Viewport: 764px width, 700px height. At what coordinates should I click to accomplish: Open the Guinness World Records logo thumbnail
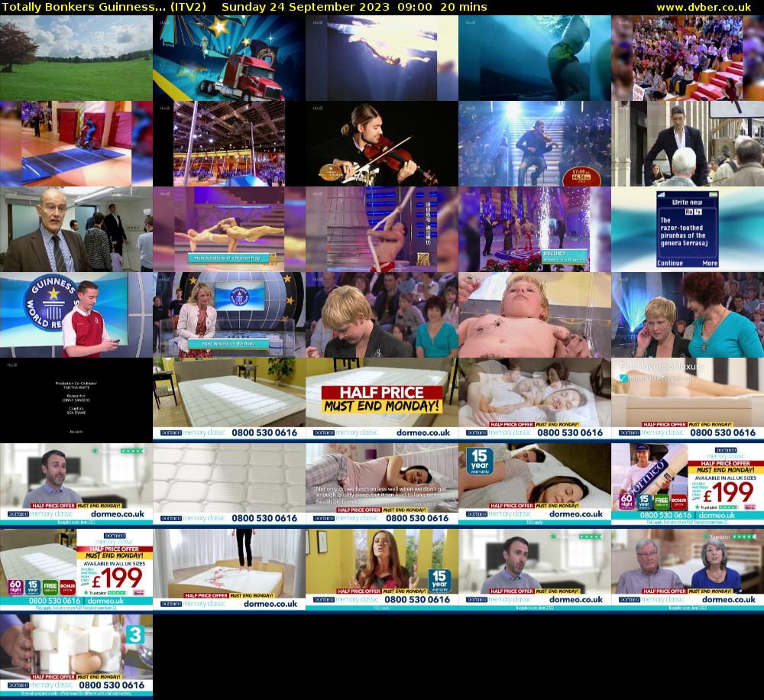(76, 315)
